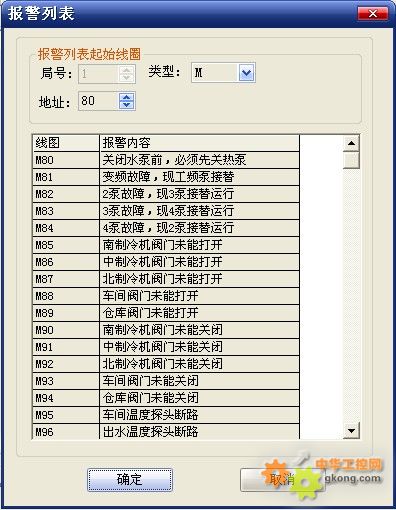Click the 报警内容 column header
The width and height of the screenshot is (396, 510).
pyautogui.click(x=199, y=143)
